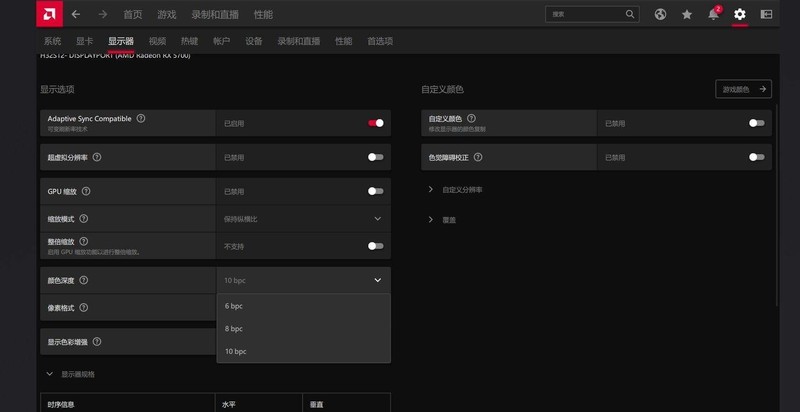
Task: Switch to 热键 settings tab
Action: click(x=189, y=41)
